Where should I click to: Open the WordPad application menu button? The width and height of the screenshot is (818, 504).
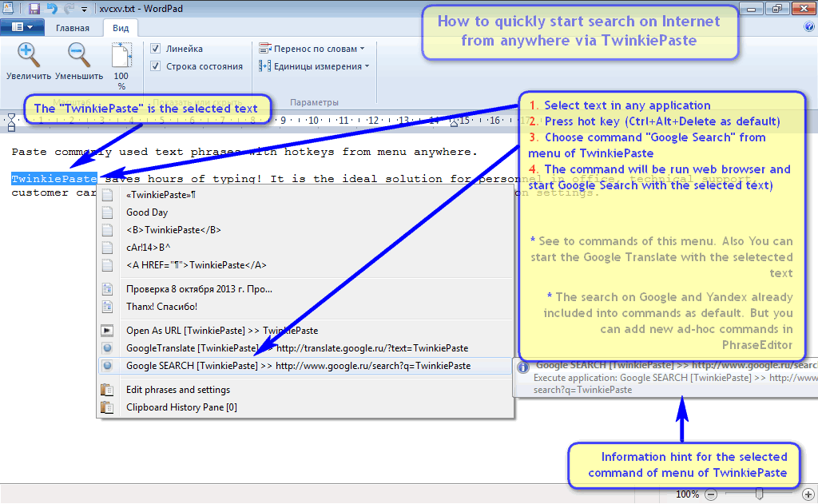coord(22,27)
